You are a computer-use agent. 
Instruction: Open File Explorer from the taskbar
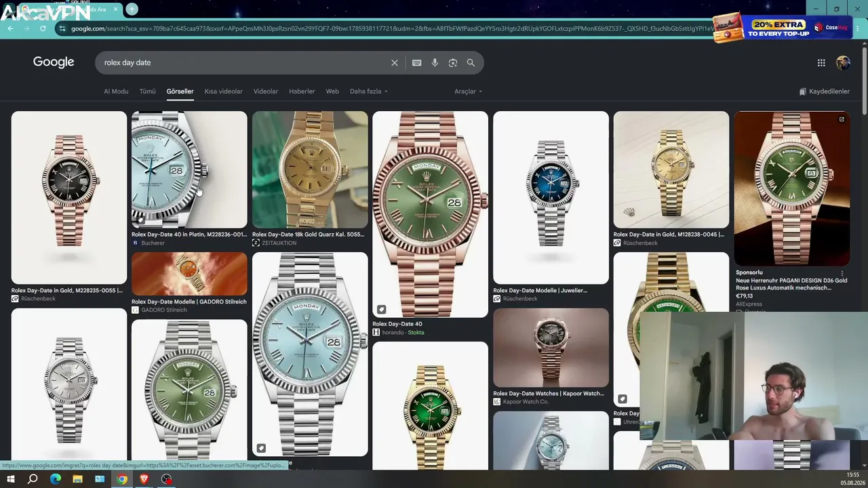coord(77,479)
